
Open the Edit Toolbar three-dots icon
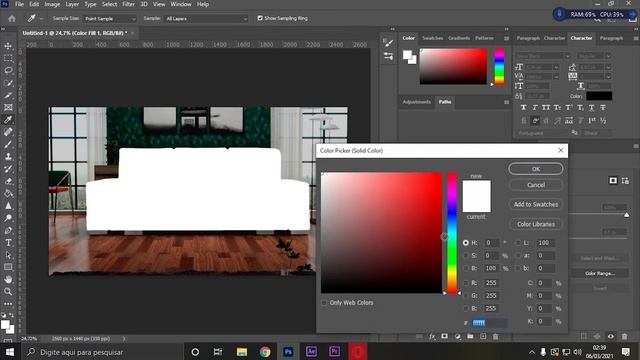click(8, 304)
